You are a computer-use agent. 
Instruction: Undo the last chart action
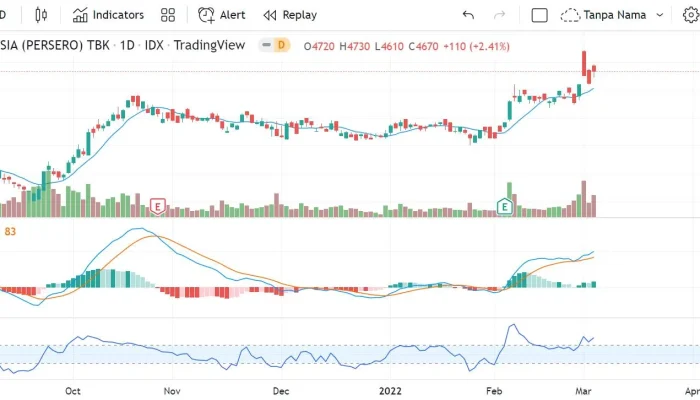[x=468, y=15]
